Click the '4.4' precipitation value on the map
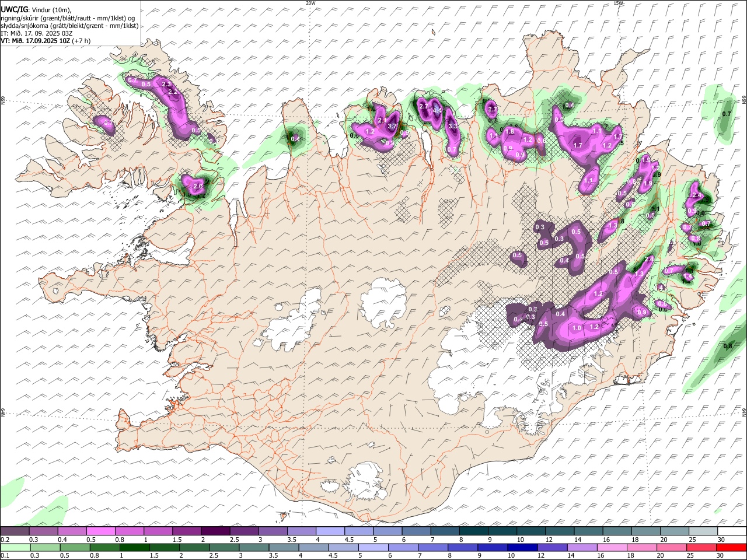The width and height of the screenshot is (747, 560). pos(437,110)
